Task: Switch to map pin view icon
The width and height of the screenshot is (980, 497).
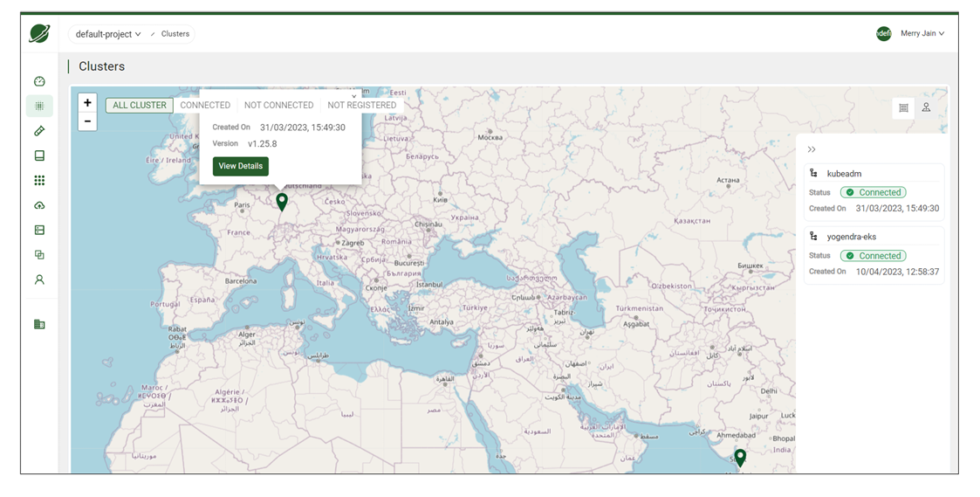Action: click(926, 107)
